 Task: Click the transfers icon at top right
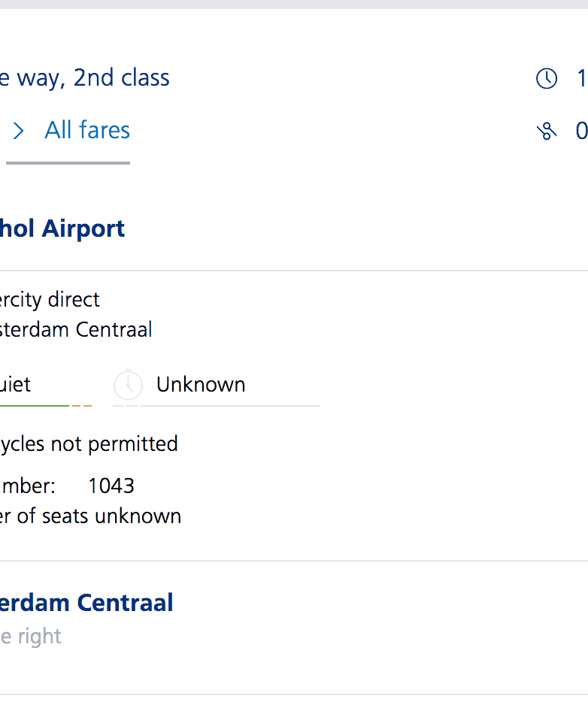[x=547, y=132]
